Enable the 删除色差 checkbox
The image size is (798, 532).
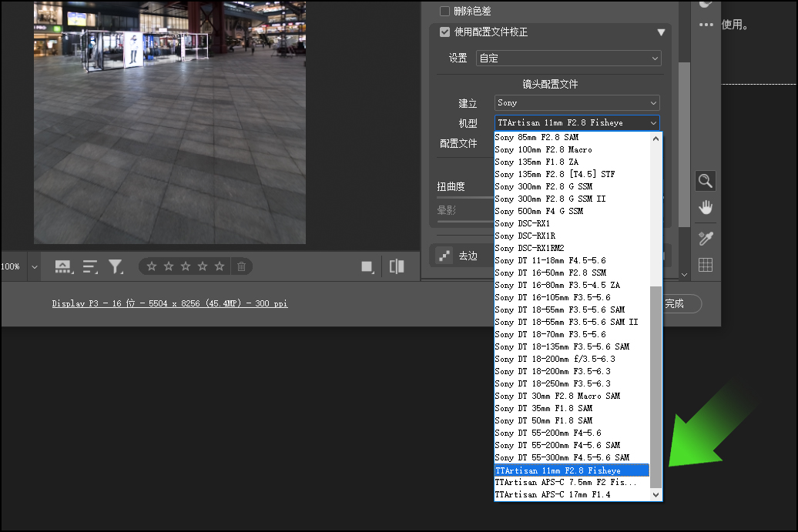click(444, 11)
